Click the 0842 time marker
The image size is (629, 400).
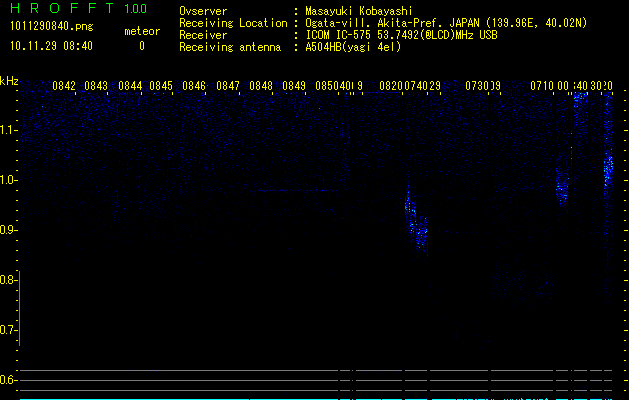click(64, 86)
